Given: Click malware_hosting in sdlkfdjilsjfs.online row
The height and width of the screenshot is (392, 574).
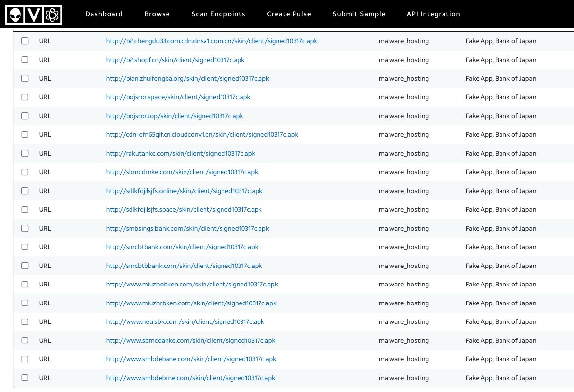Looking at the screenshot, I should [x=404, y=191].
